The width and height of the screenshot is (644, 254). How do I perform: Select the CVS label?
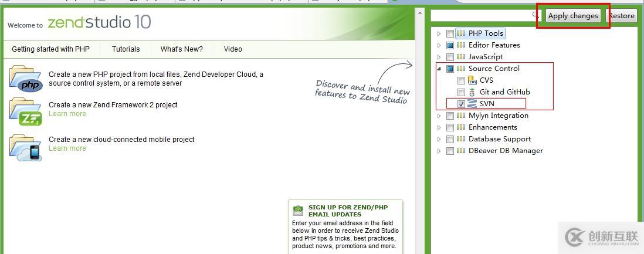point(486,80)
